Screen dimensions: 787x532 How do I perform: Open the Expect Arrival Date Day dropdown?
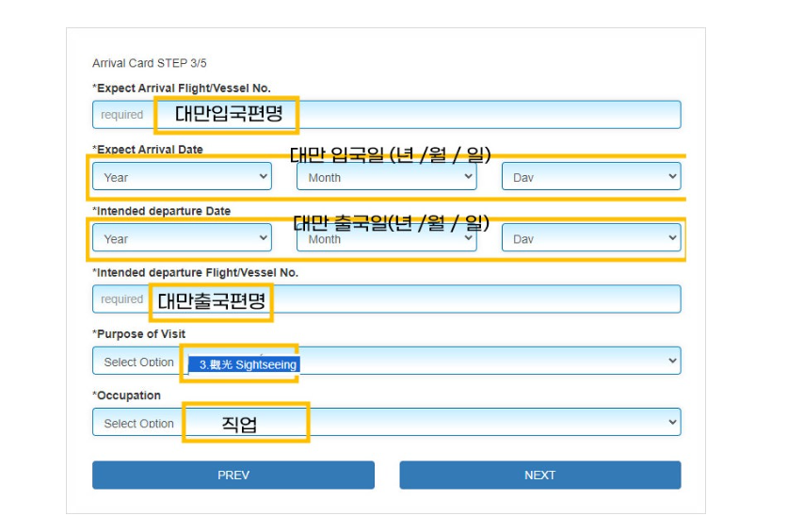[591, 176]
